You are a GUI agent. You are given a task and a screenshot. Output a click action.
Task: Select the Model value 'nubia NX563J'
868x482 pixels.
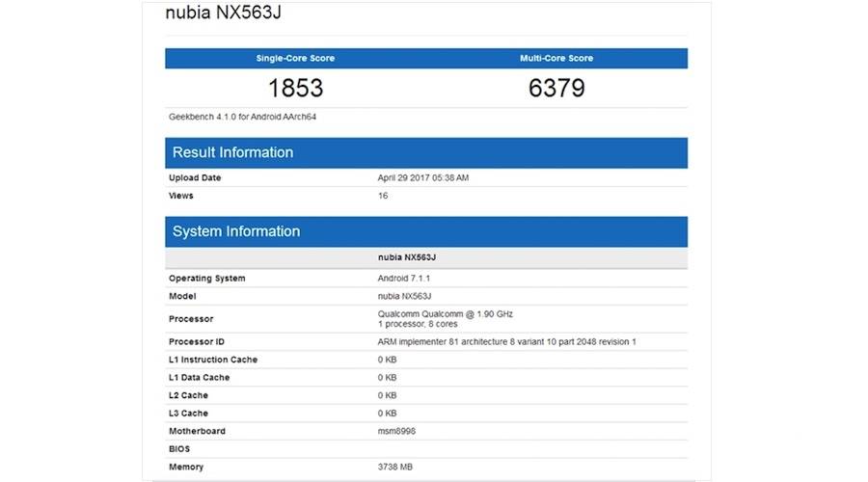[404, 296]
